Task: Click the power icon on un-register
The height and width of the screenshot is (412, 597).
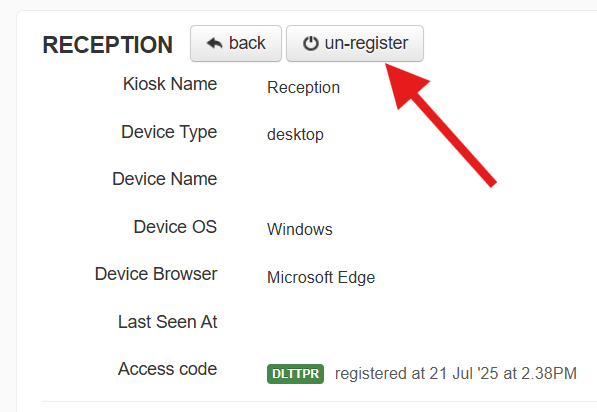Action: [x=311, y=43]
